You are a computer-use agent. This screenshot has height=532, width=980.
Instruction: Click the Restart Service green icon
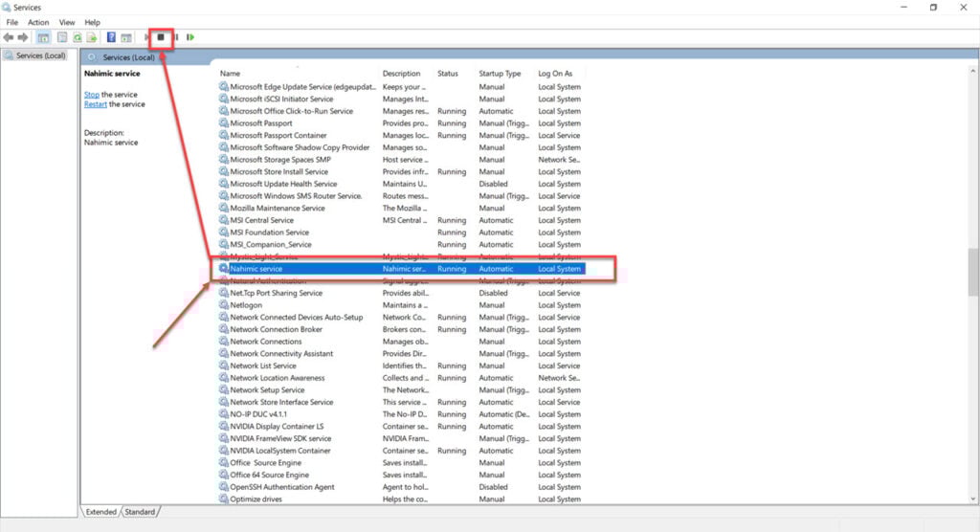tap(190, 37)
